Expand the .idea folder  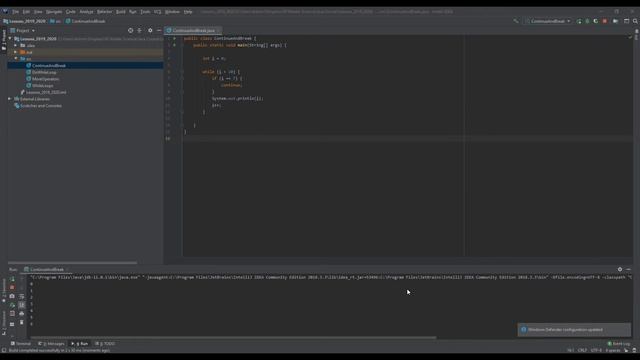(16, 45)
